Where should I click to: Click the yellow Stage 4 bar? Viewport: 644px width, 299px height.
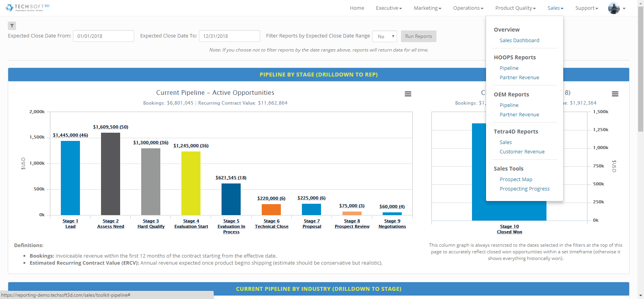[x=191, y=183]
